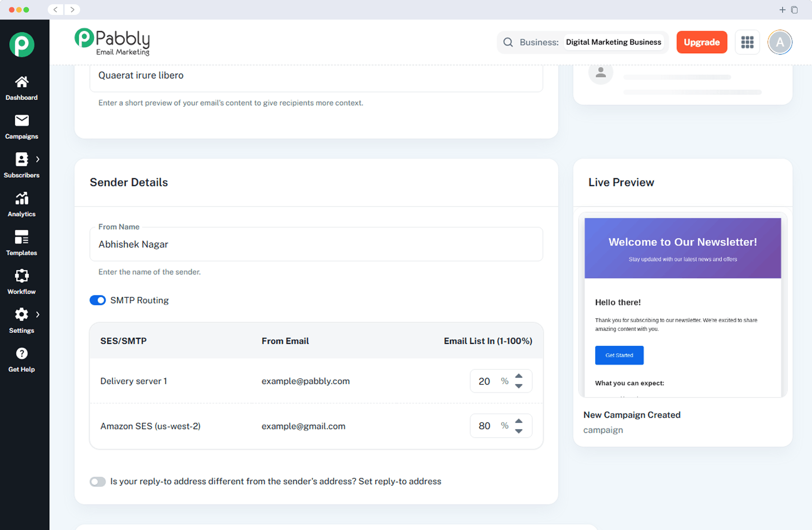
Task: Click the Get Help question icon
Action: coord(22,354)
